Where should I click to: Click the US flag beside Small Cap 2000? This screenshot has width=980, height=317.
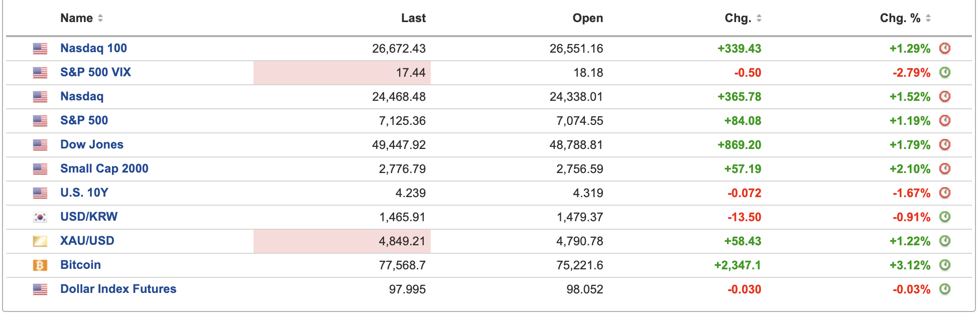pyautogui.click(x=40, y=169)
